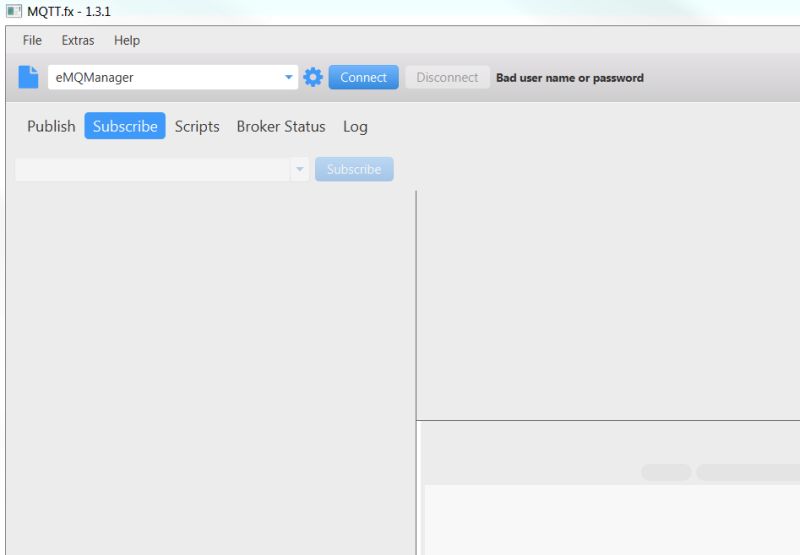
Task: Open the Scripts tab
Action: click(x=197, y=126)
